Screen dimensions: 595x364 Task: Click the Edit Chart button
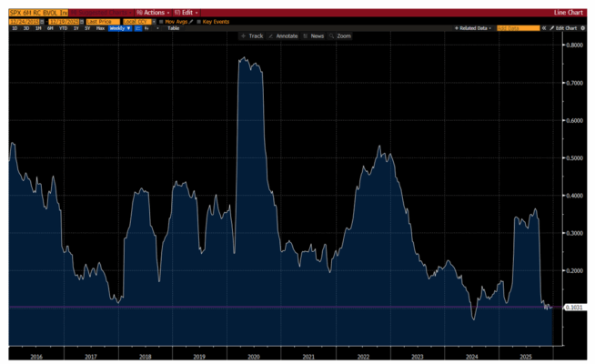[x=565, y=28]
